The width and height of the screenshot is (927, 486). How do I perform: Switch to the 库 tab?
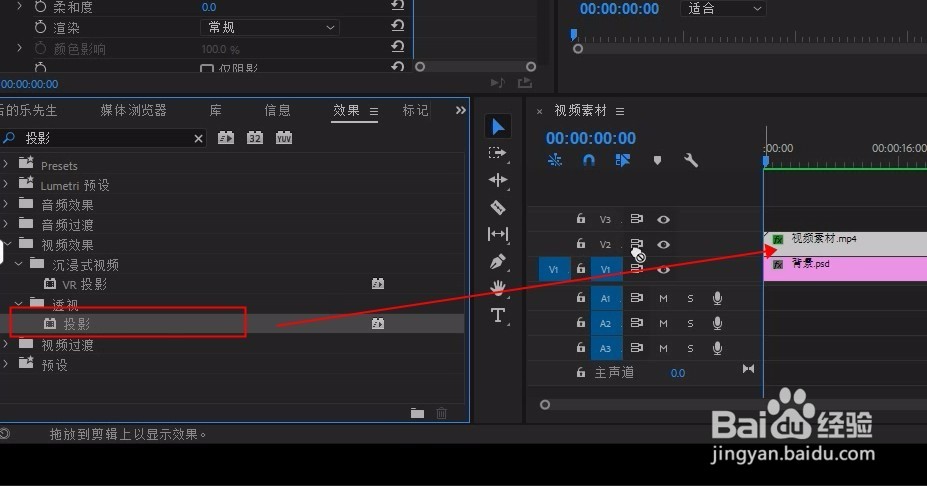click(x=216, y=111)
